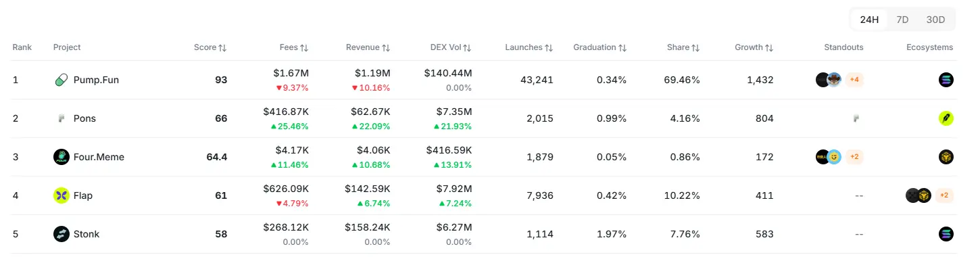Click Pump.Fun's launches count 43,241
Viewport: 980px width, 257px height.
pyautogui.click(x=537, y=80)
